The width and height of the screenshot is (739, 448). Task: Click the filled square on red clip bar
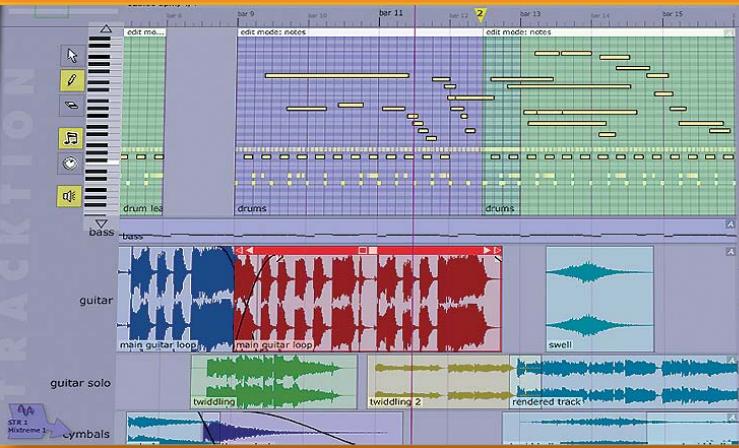point(373,250)
